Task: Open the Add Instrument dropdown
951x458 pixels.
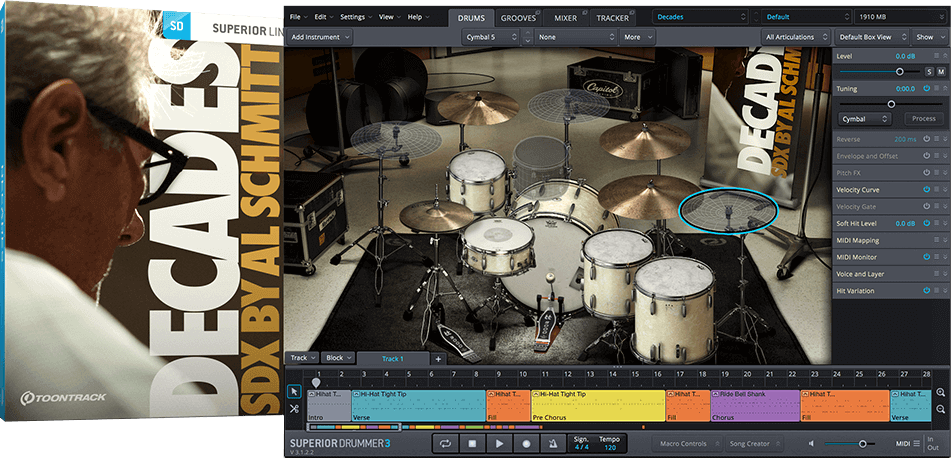Action: 320,37
